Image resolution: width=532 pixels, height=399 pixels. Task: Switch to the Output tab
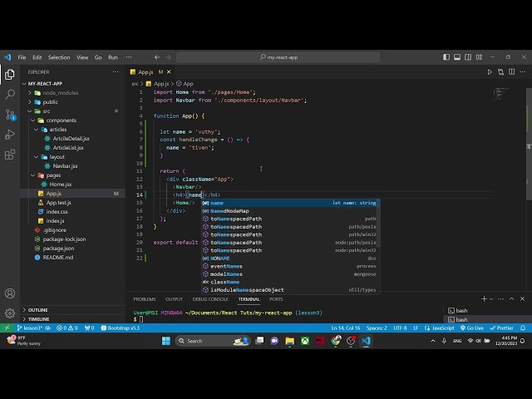174,299
